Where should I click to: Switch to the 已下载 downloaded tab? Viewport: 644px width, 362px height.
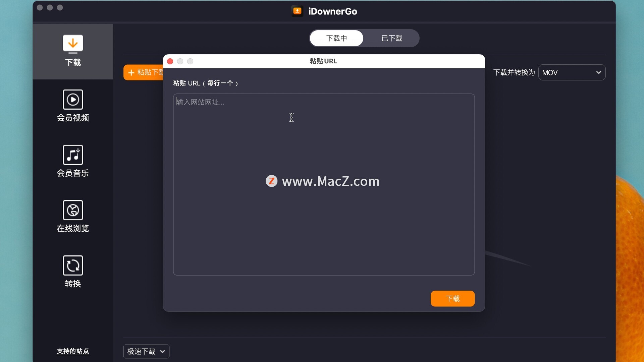point(391,38)
